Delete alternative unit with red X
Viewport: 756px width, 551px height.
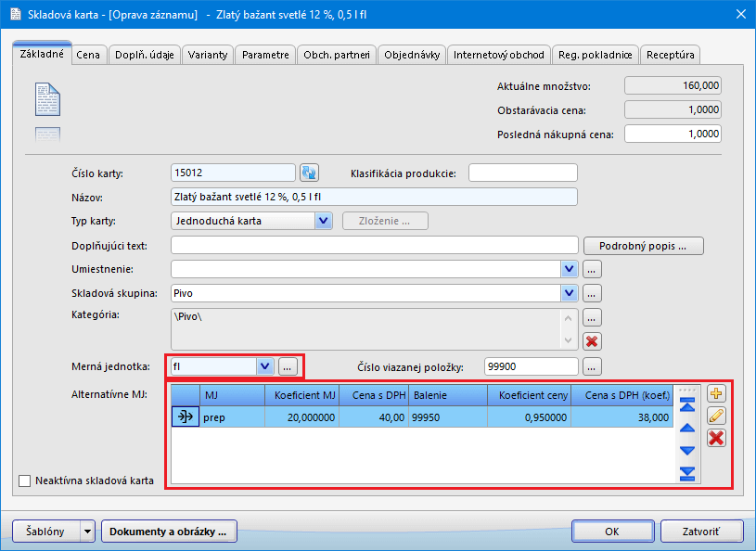point(716,438)
